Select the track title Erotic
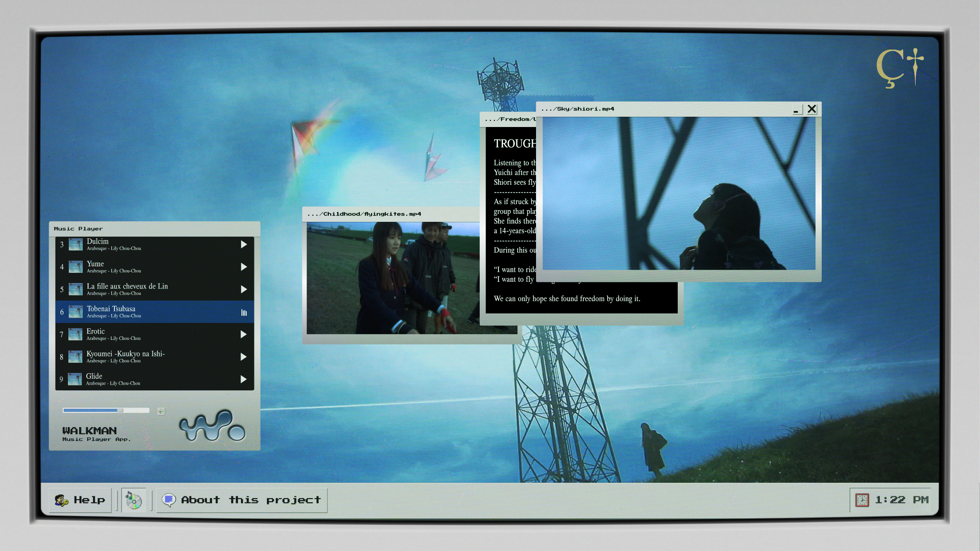The height and width of the screenshot is (551, 980). click(x=96, y=331)
